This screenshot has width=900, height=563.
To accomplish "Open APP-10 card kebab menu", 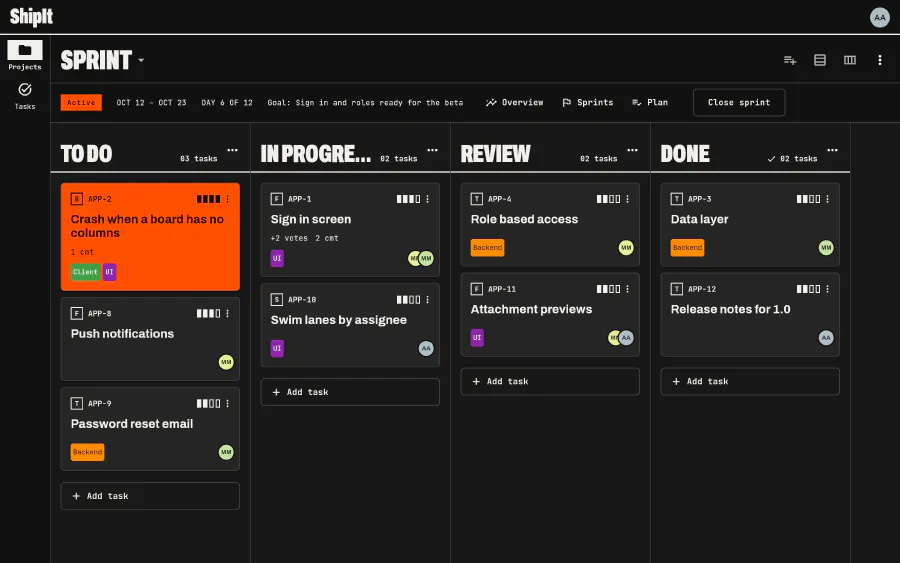I will pyautogui.click(x=428, y=300).
